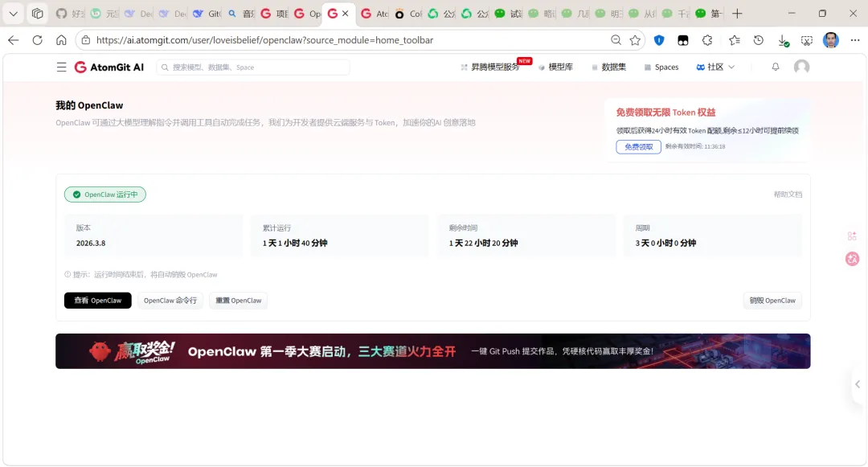Screen dimensions: 868x467
Task: Go back with the browser back arrow
Action: [x=14, y=40]
